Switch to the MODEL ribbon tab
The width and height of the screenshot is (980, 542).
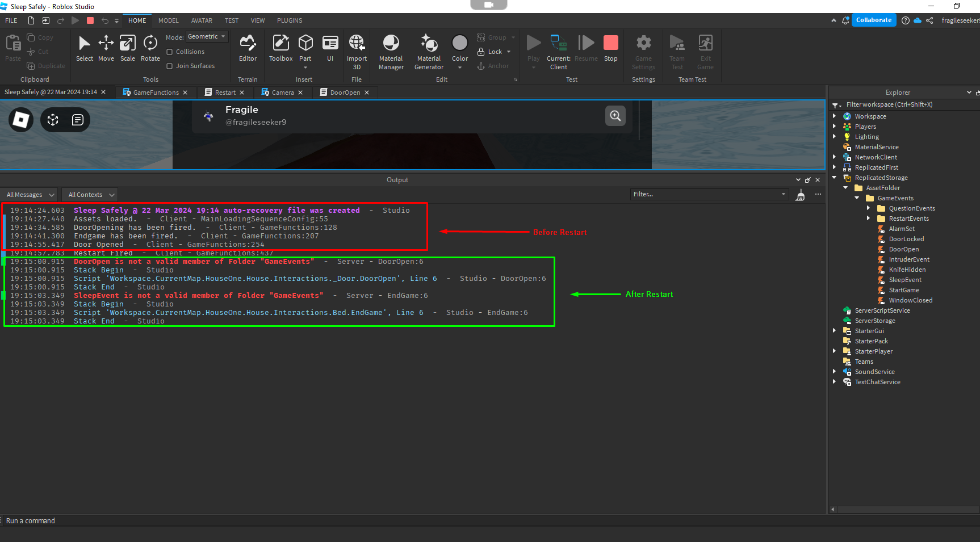tap(168, 20)
